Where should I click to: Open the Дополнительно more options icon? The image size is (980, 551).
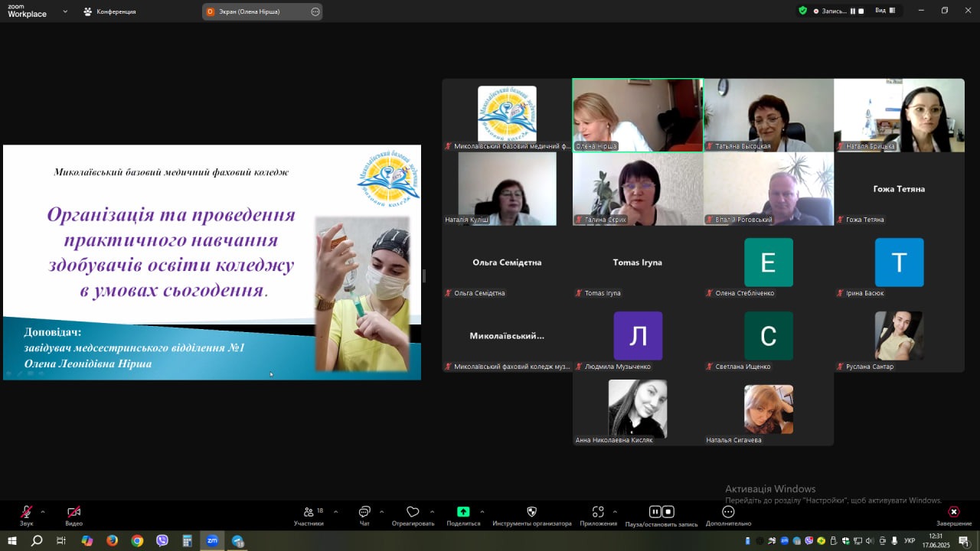pyautogui.click(x=728, y=512)
